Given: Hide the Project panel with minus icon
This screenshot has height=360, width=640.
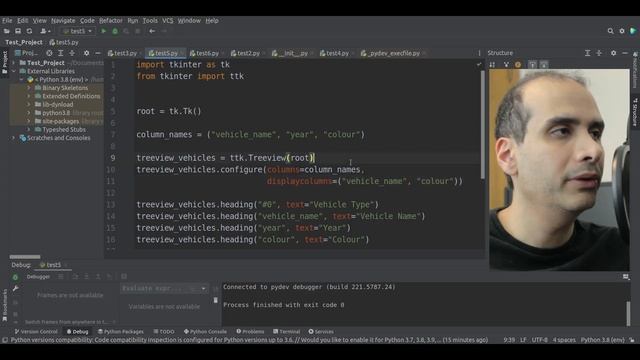Looking at the screenshot, I should 98,53.
